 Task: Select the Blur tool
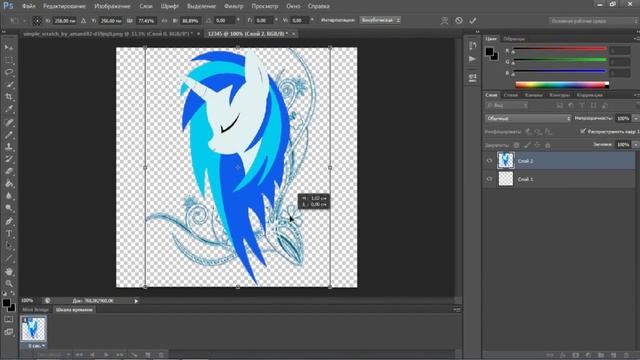point(9,196)
